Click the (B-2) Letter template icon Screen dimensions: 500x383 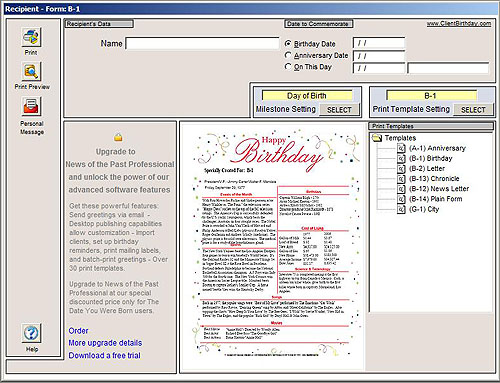401,169
